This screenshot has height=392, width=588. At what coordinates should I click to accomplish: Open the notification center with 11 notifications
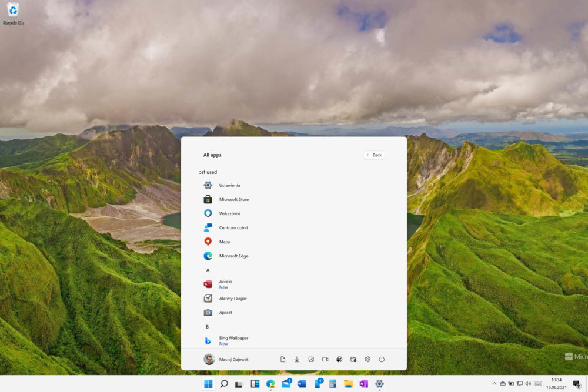[x=577, y=384]
